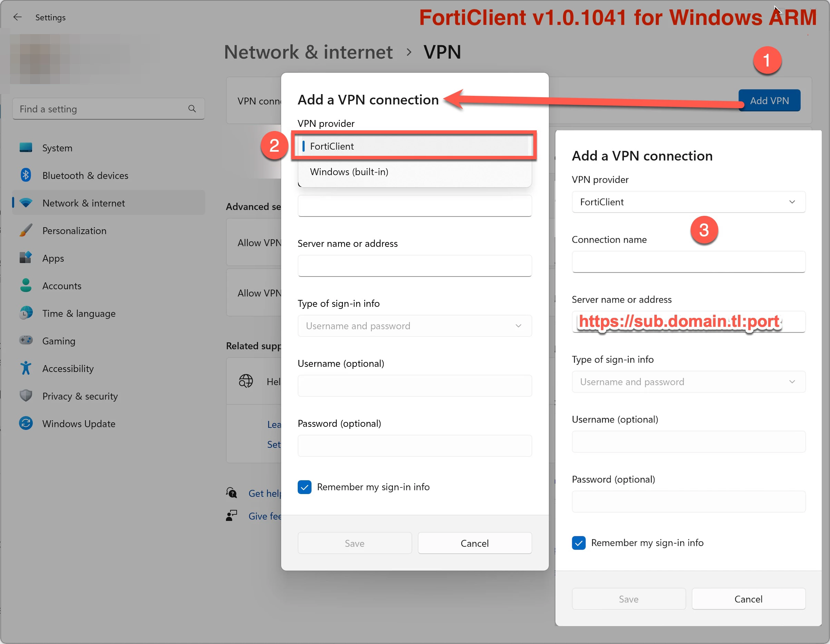830x644 pixels.
Task: Open Apps settings category
Action: coord(109,258)
